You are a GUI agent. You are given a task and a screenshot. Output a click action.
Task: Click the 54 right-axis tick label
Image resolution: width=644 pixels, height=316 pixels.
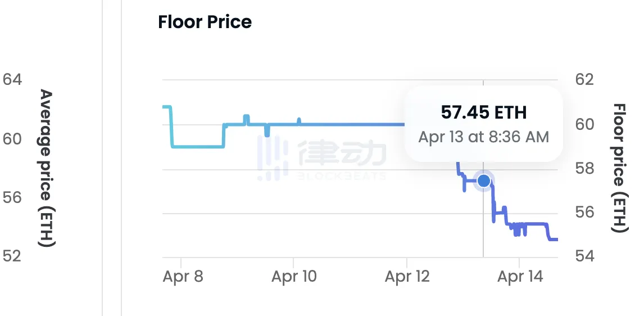click(x=584, y=256)
